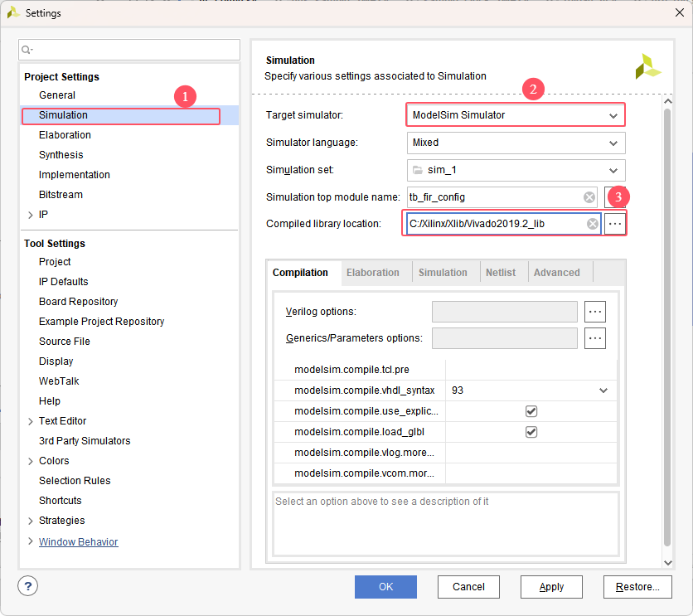Select Shortcuts setting
The height and width of the screenshot is (616, 693).
point(61,501)
